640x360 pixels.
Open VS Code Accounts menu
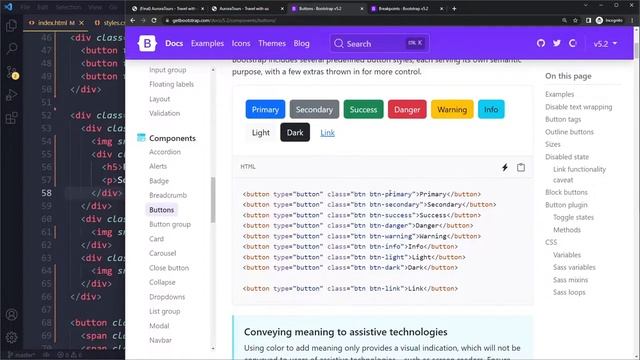click(11, 314)
